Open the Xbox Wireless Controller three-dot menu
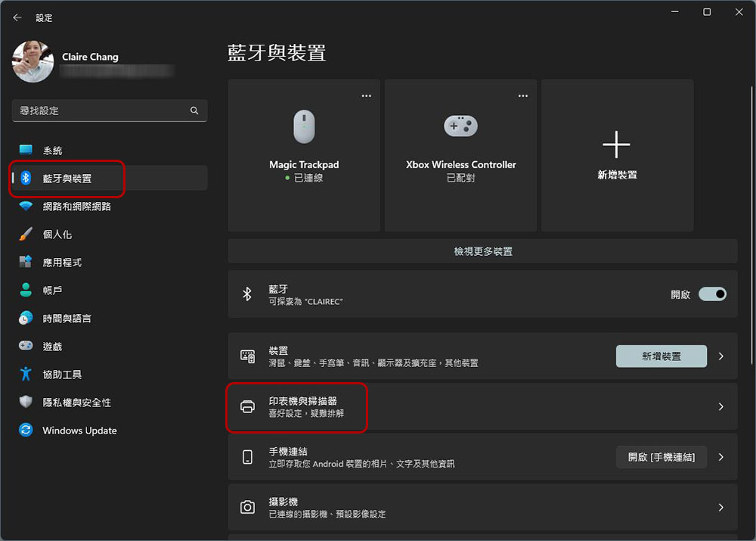The image size is (756, 541). coord(523,96)
